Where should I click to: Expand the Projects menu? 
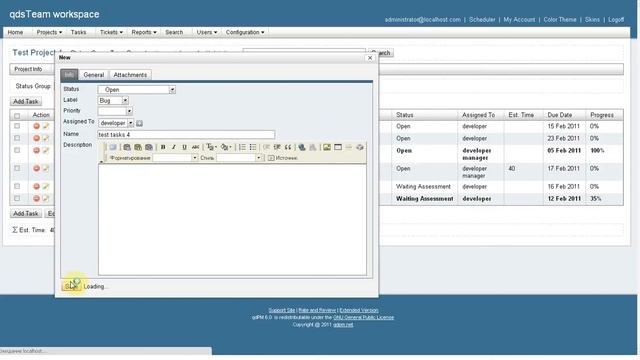pyautogui.click(x=49, y=32)
